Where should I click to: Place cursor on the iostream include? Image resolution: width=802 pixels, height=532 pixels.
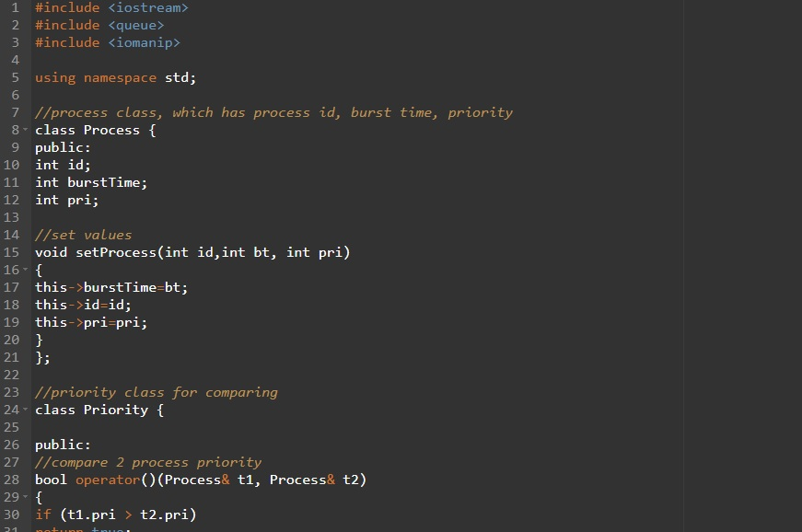pos(111,7)
